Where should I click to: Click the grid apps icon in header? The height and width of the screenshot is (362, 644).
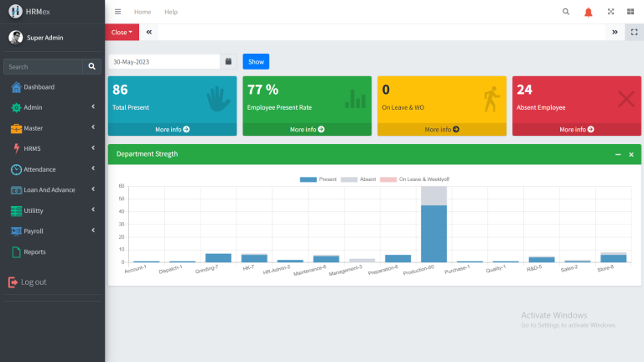631,12
